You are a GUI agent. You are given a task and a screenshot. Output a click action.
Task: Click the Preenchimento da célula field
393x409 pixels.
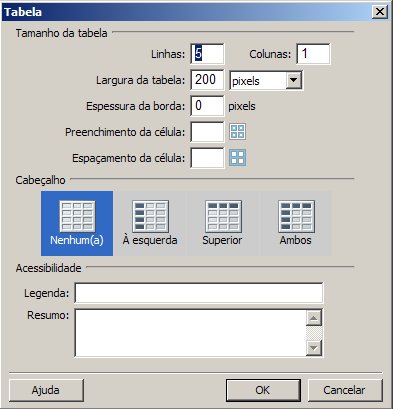[x=207, y=132]
